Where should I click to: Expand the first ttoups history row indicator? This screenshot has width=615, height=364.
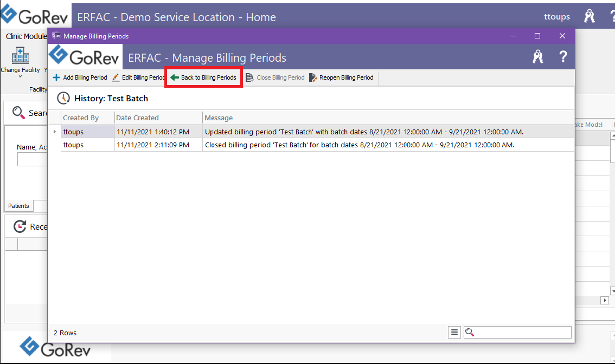coord(55,132)
